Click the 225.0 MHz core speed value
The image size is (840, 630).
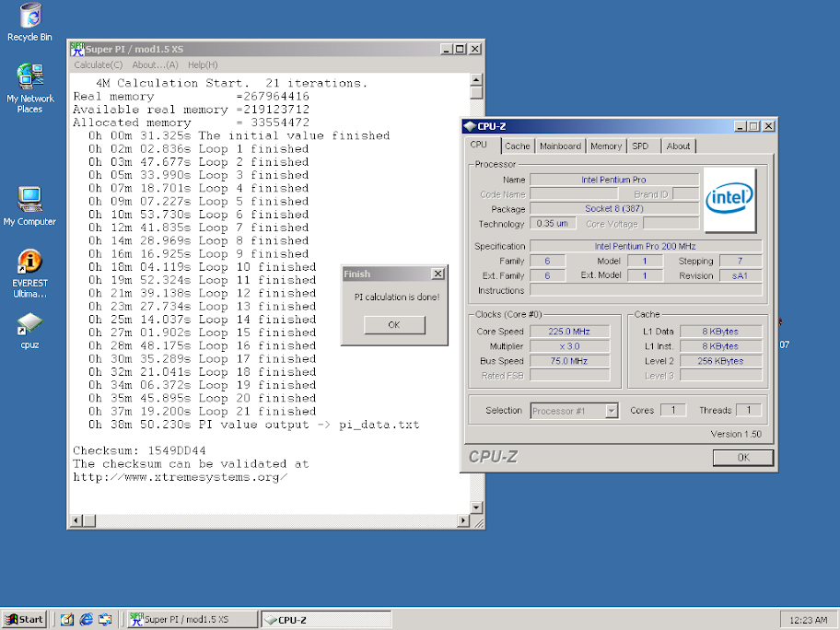pos(569,331)
